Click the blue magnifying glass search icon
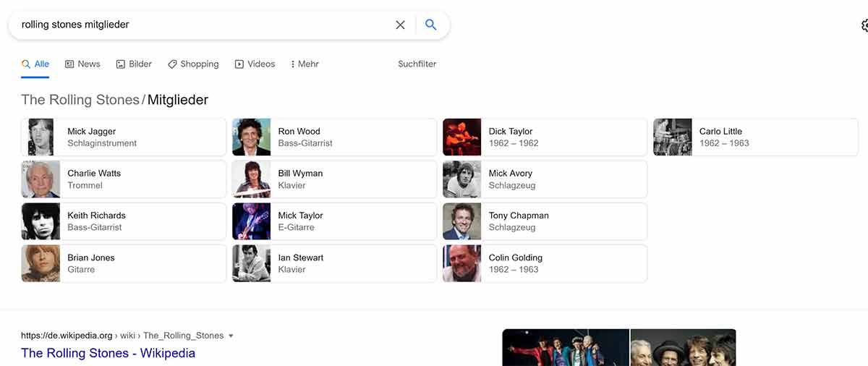Viewport: 868px width, 366px height. coord(431,25)
